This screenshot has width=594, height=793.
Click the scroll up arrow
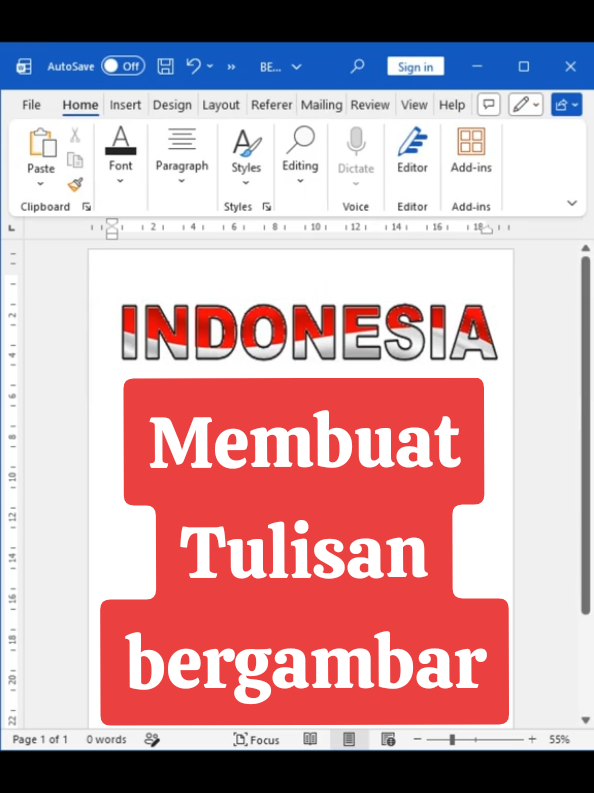[585, 248]
